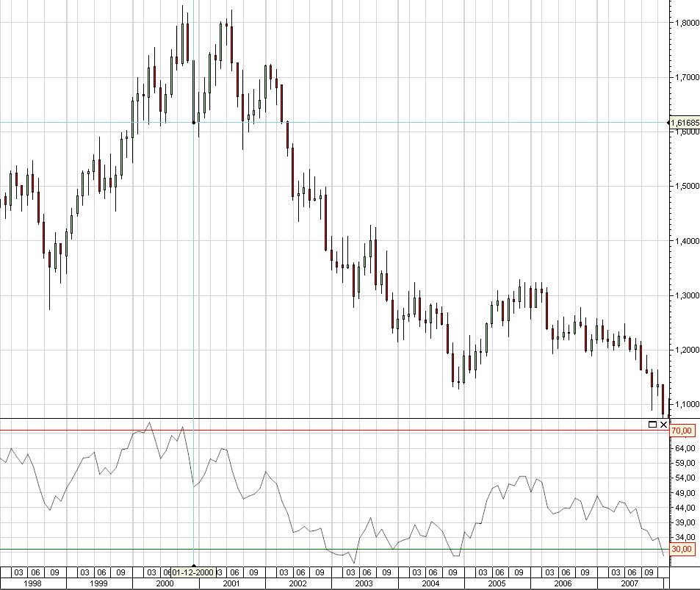Select the 2004 year on time axis
This screenshot has width=700, height=590.
430,583
